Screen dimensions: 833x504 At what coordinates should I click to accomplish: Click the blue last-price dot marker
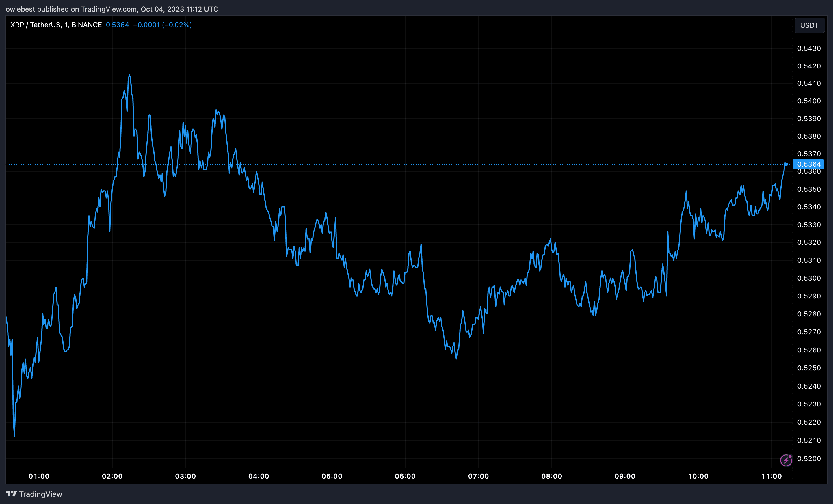point(786,164)
